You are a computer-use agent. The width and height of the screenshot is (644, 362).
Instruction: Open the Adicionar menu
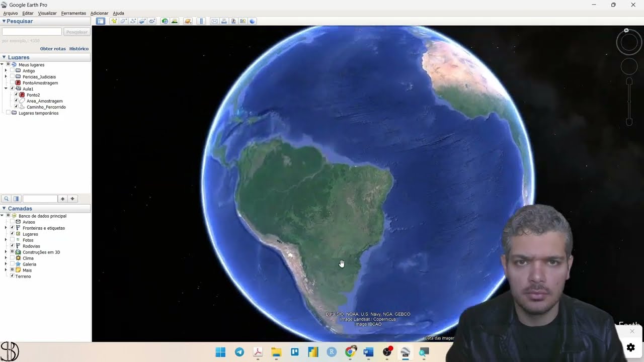pos(99,13)
